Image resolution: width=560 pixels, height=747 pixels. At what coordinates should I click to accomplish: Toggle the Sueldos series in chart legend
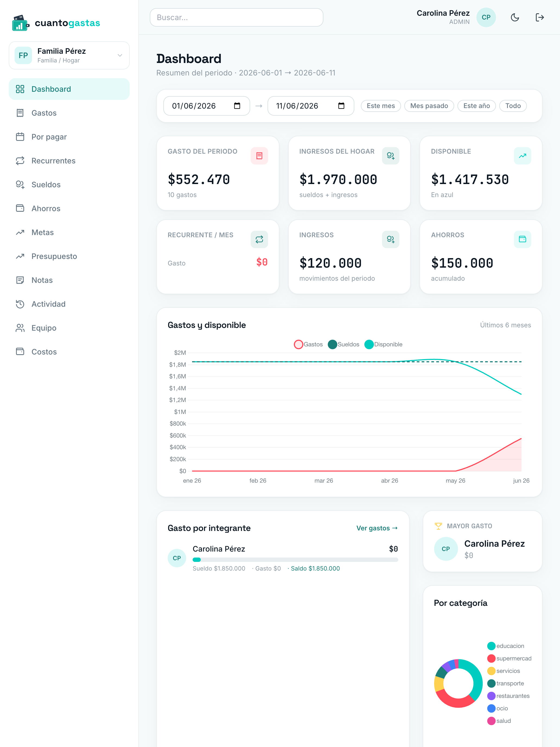(343, 344)
